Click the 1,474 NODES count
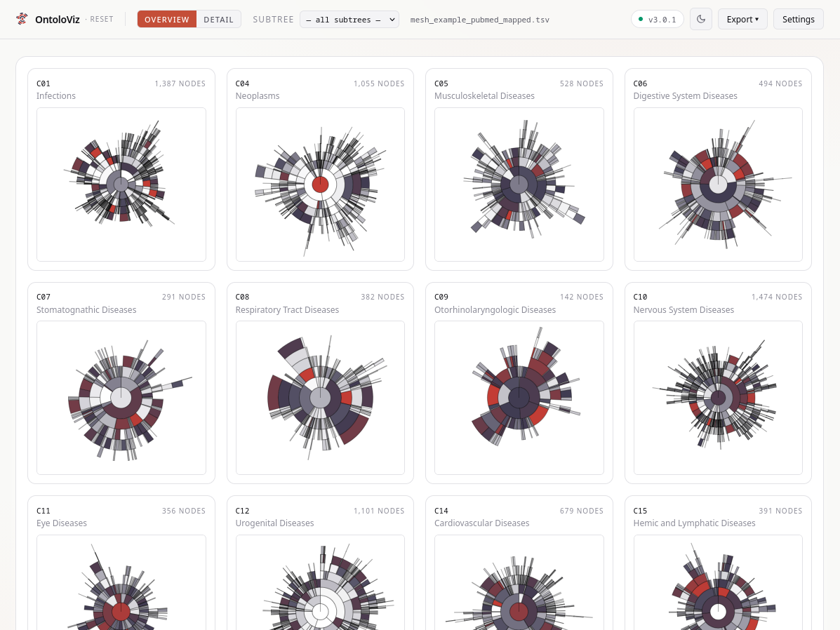Image resolution: width=840 pixels, height=630 pixels. tap(777, 297)
